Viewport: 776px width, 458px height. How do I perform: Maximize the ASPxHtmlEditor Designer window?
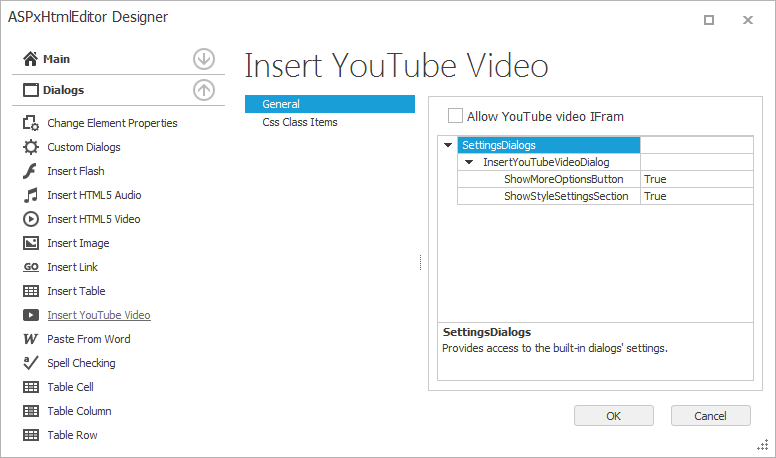click(709, 20)
